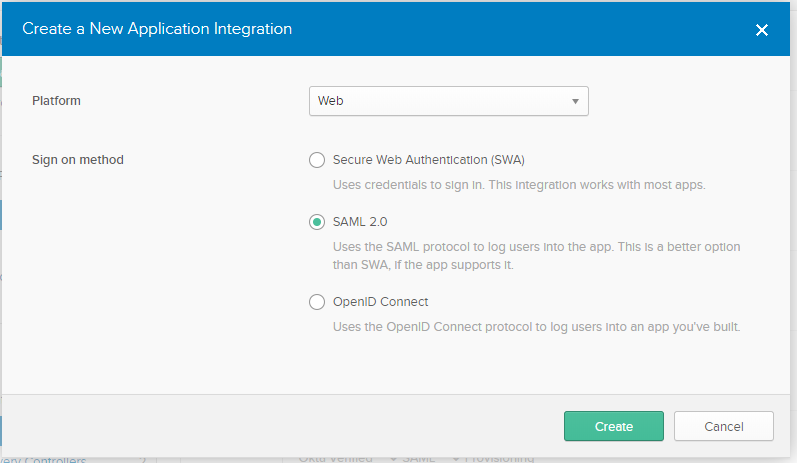Click the Secure Web Authentication (SWA) label
The image size is (797, 463).
[428, 160]
